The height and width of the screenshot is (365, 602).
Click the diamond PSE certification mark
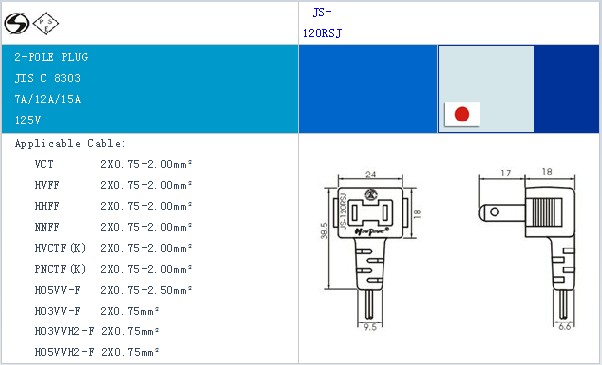46,23
